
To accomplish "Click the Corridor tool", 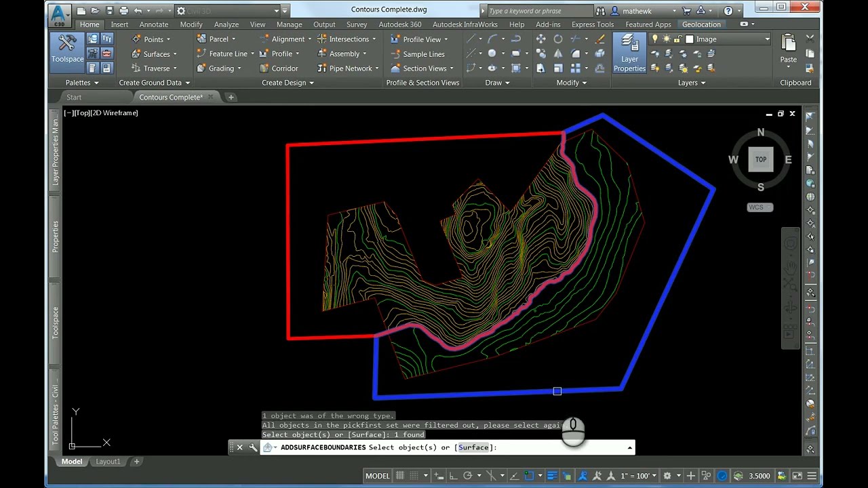I will pyautogui.click(x=277, y=68).
